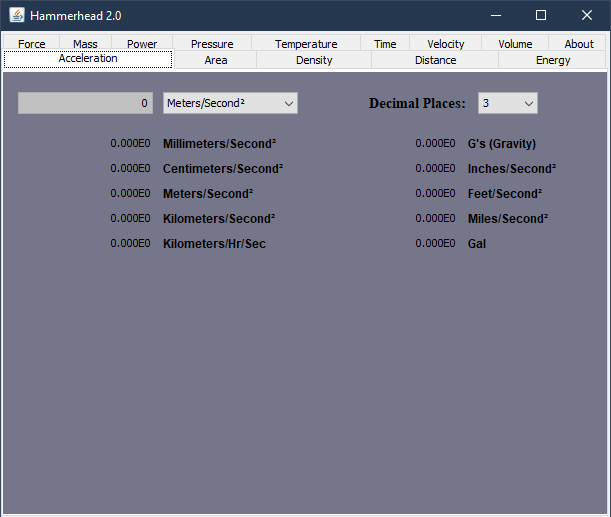Minimize the Hammerhead 2.0 window

pos(496,16)
